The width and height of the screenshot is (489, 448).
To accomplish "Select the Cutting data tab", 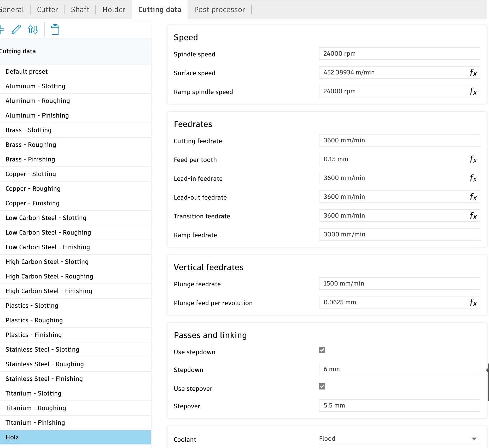I will pyautogui.click(x=160, y=10).
